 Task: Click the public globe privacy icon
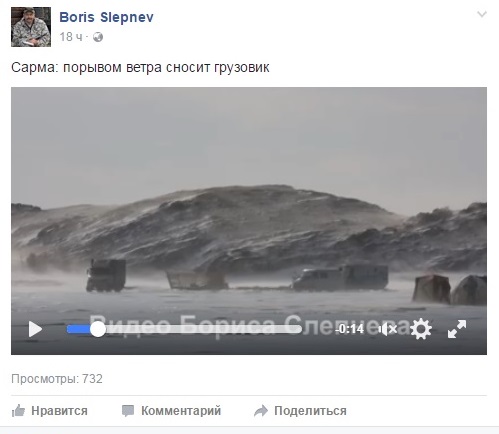coord(98,37)
